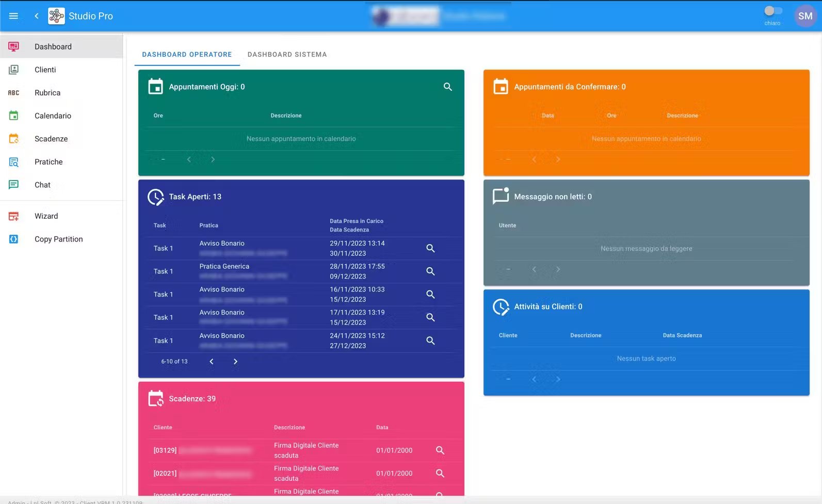Click the '6-10 of 13' pagination text
This screenshot has width=822, height=504.
point(174,362)
